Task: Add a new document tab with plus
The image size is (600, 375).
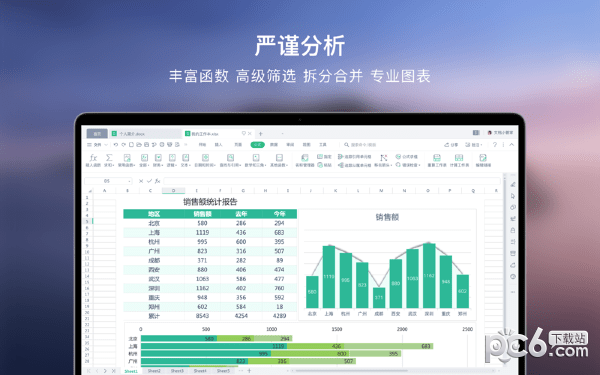Action: tap(261, 134)
